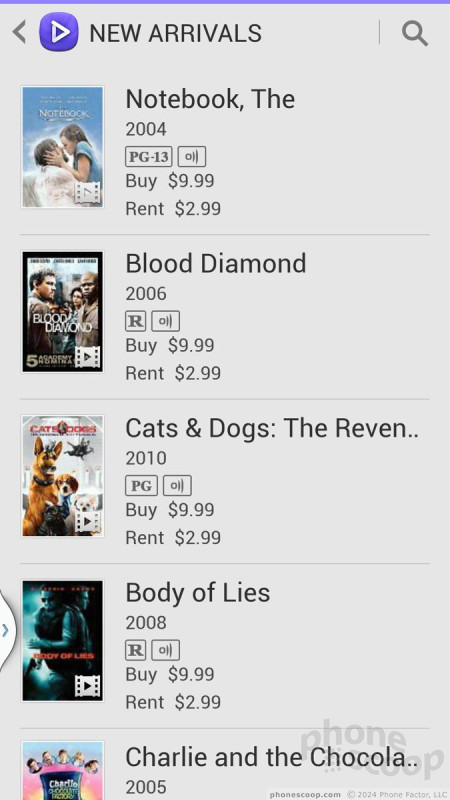Tap the back arrow in header
The height and width of the screenshot is (800, 450).
[19, 33]
